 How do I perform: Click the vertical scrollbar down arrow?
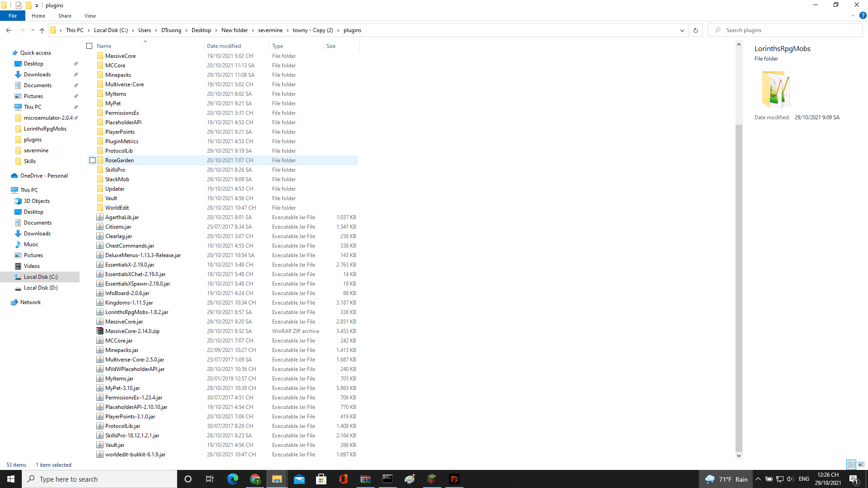point(739,455)
